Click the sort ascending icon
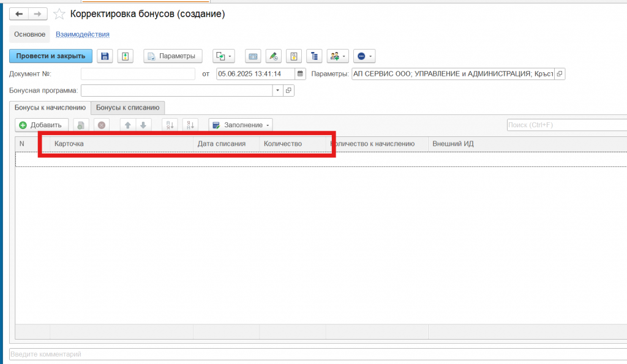The width and height of the screenshot is (627, 364). tap(170, 125)
